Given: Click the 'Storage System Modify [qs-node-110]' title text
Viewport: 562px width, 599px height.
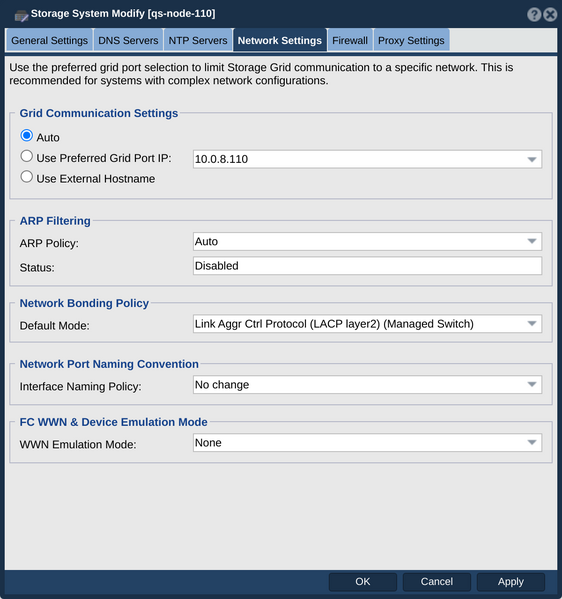Looking at the screenshot, I should tap(123, 14).
